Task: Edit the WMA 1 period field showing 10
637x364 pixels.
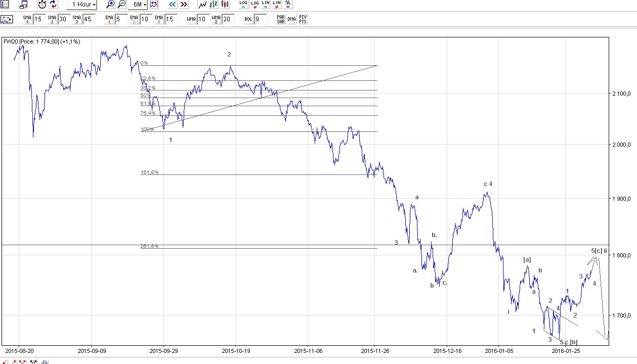Action: pos(202,19)
